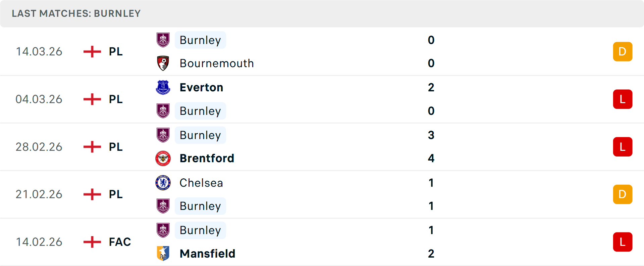Click the 3-4 scoreline of the Brentford match
The width and height of the screenshot is (644, 266).
pos(431,147)
